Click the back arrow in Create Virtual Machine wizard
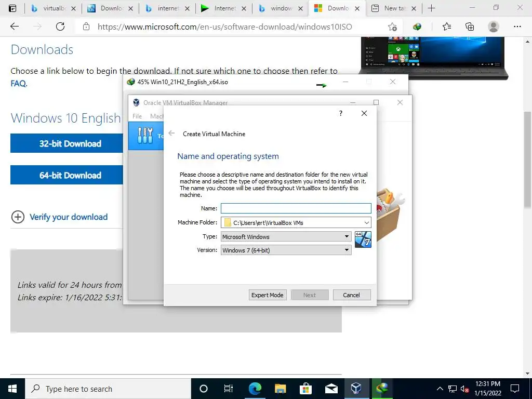532x399 pixels. click(171, 134)
